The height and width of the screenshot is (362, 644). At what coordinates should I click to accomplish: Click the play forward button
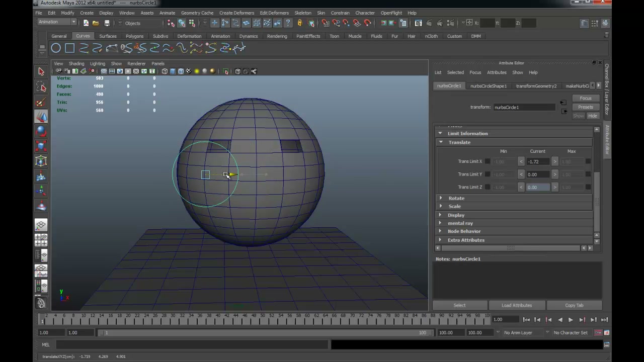click(571, 320)
